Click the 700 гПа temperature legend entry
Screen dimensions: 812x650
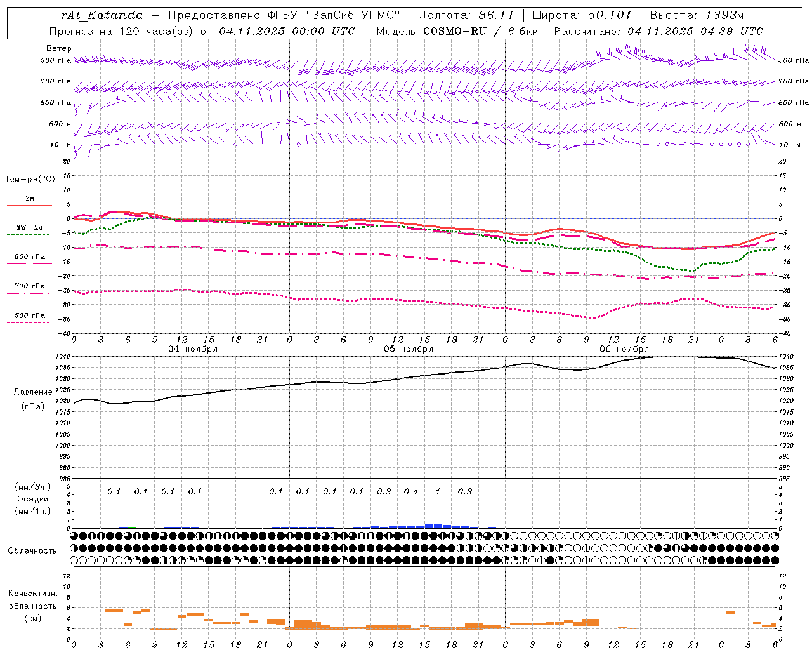(x=30, y=286)
